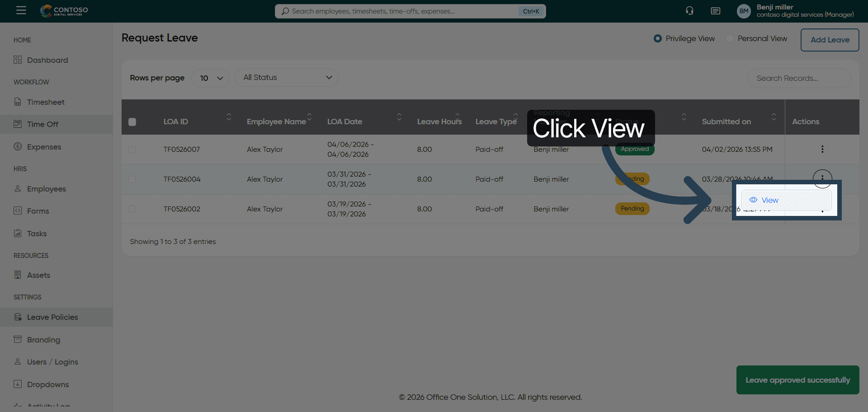This screenshot has width=868, height=412.
Task: Select the Privilege View radio button
Action: [x=658, y=39]
